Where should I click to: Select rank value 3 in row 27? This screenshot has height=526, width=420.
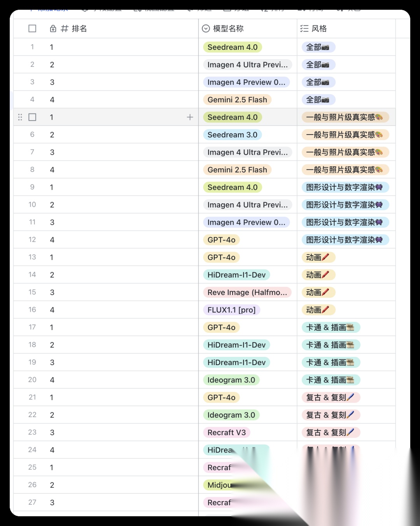(x=52, y=502)
